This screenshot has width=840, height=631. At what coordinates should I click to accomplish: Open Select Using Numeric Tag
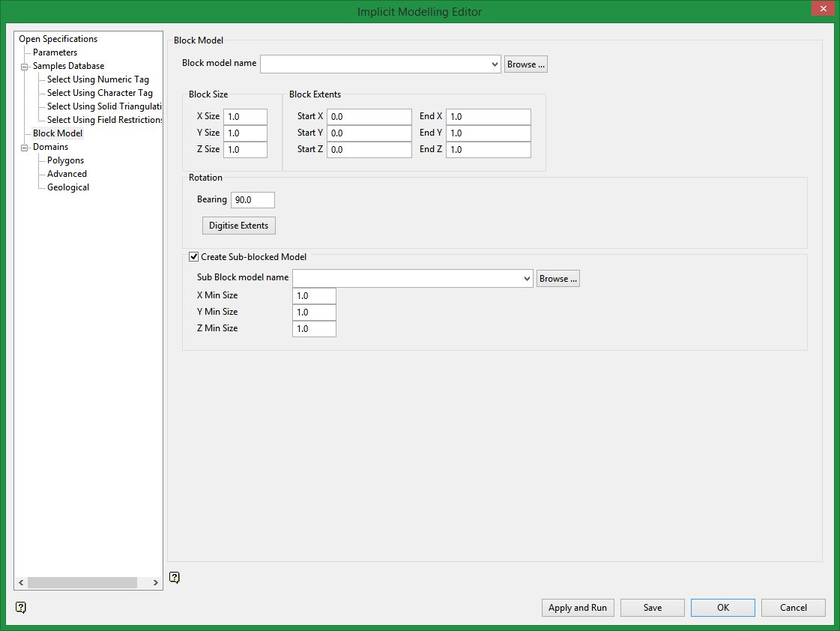point(98,79)
